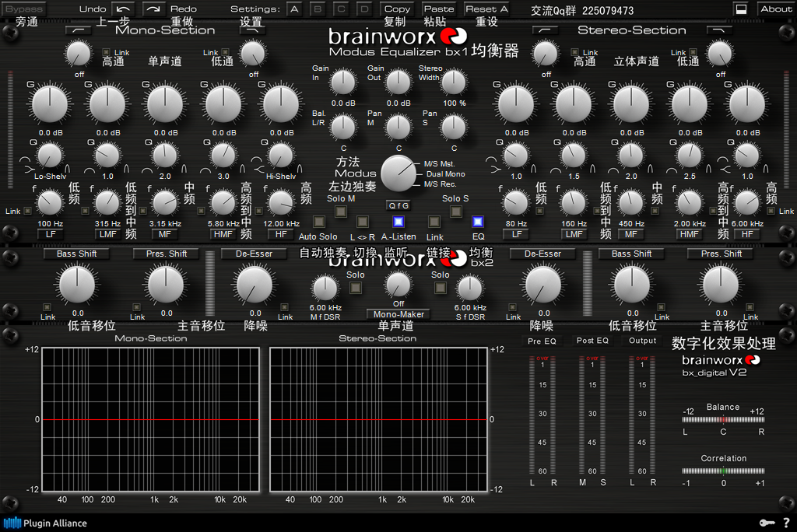This screenshot has width=797, height=532.
Task: Check Link for Mono-Section low-pass filter
Action: [x=225, y=52]
